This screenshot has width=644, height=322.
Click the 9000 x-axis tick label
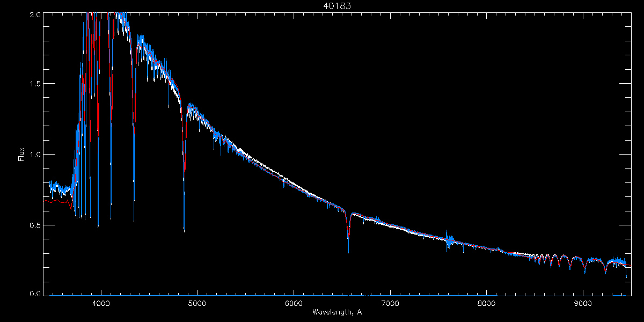click(x=583, y=302)
